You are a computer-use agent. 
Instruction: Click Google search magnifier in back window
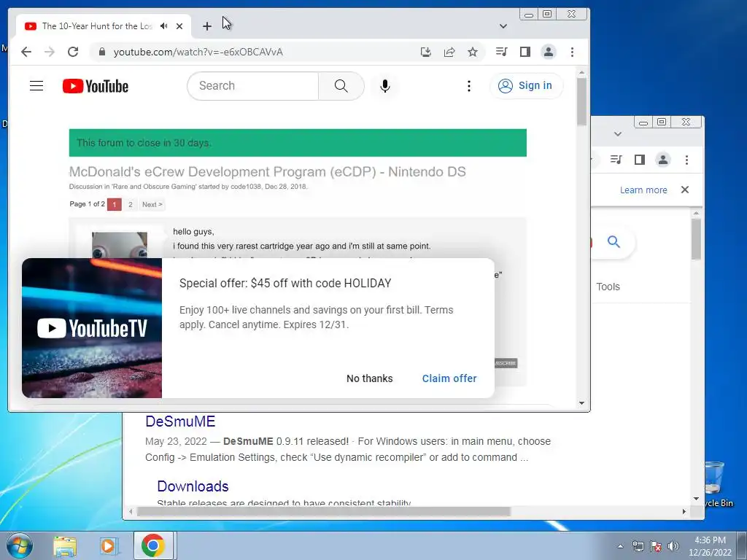click(x=614, y=242)
